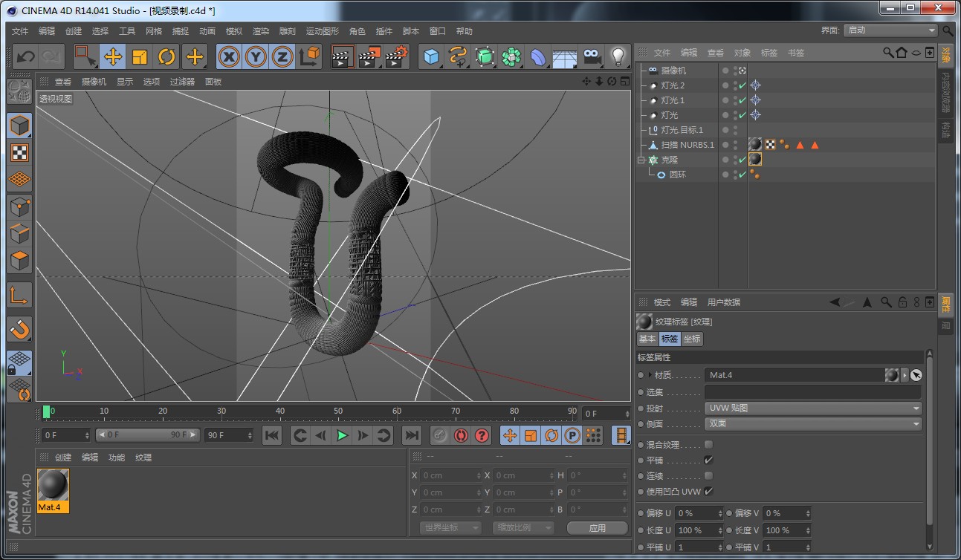Step the 偏移 U value spinner
The image size is (961, 560).
tap(720, 513)
